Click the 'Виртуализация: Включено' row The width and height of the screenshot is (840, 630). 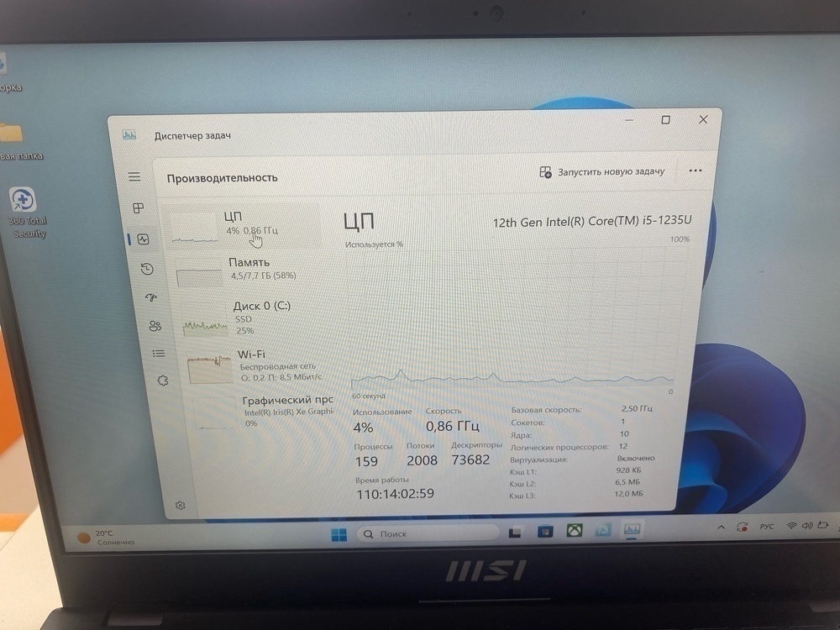pyautogui.click(x=582, y=459)
